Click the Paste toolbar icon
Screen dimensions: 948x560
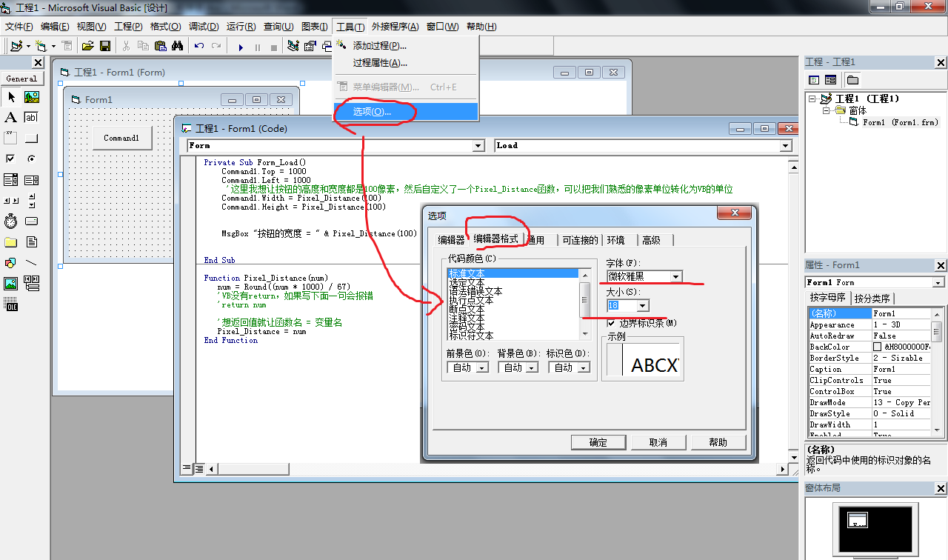coord(160,46)
